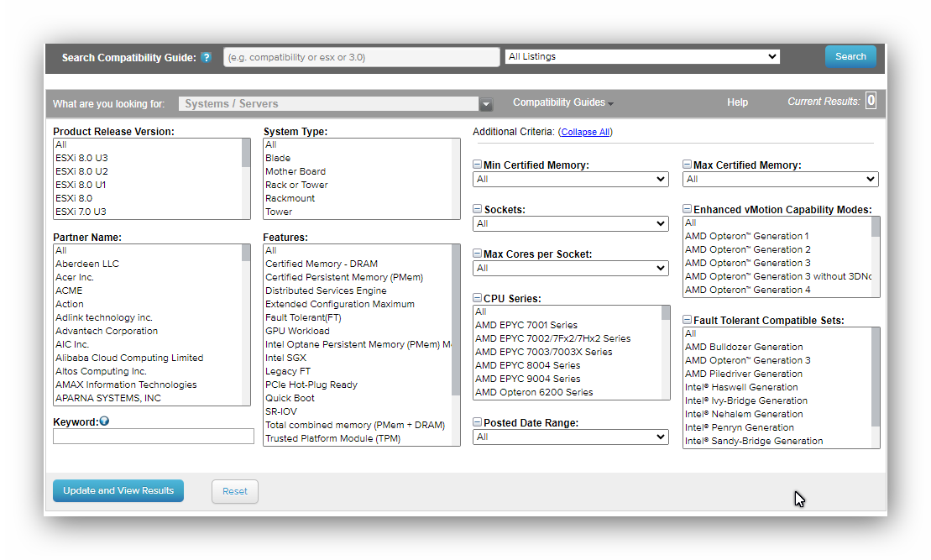Image resolution: width=931 pixels, height=560 pixels.
Task: Collapse the Max Certified Memory section
Action: (687, 165)
